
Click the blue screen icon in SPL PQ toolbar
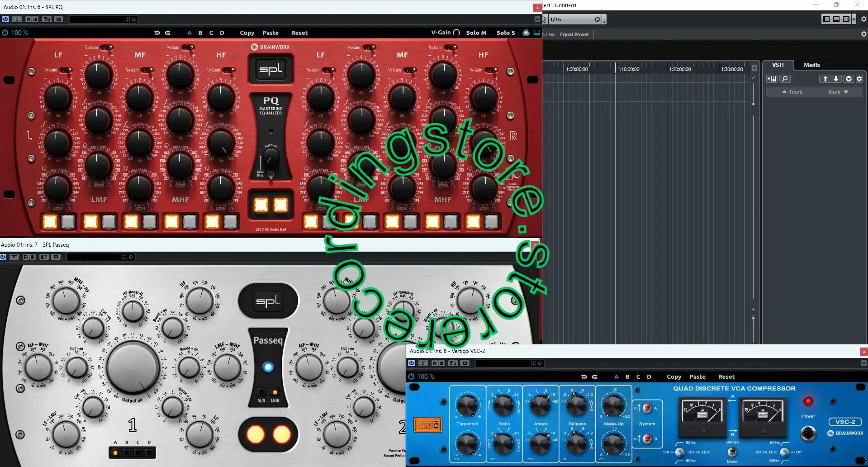click(x=537, y=33)
